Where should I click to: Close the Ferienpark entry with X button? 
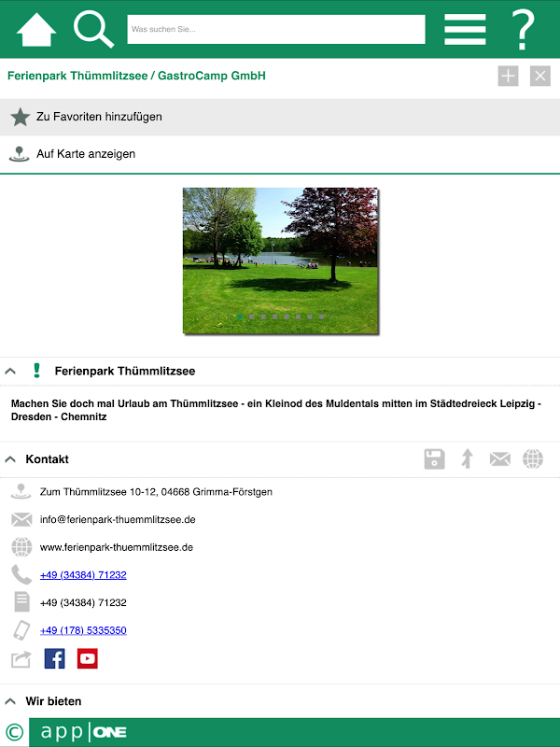click(540, 77)
